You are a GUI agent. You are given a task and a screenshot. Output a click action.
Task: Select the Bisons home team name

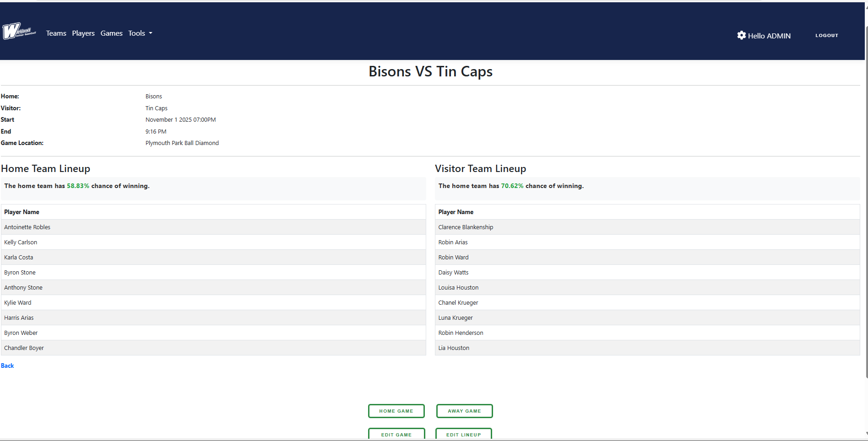pyautogui.click(x=153, y=96)
